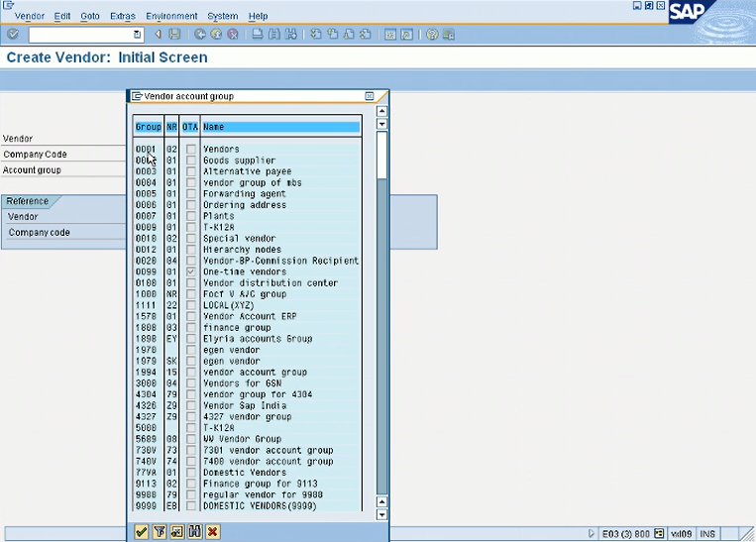Open the command field history dropdown
This screenshot has width=756, height=542.
[x=137, y=35]
